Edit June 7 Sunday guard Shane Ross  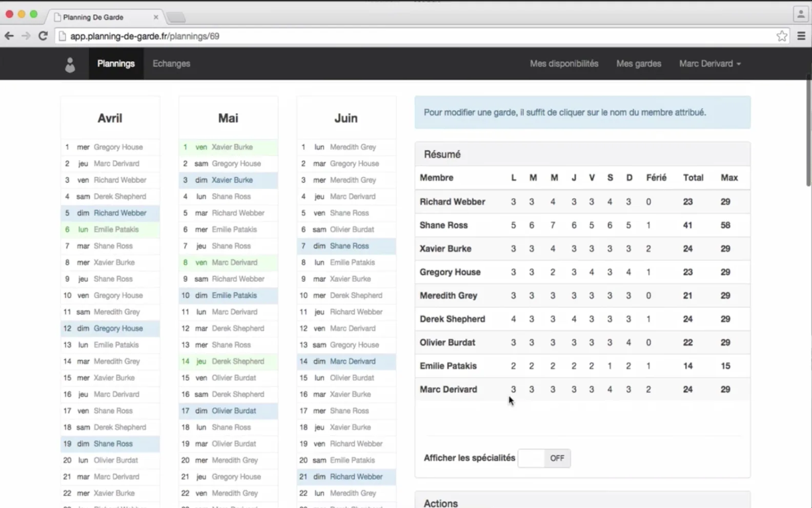pos(349,246)
